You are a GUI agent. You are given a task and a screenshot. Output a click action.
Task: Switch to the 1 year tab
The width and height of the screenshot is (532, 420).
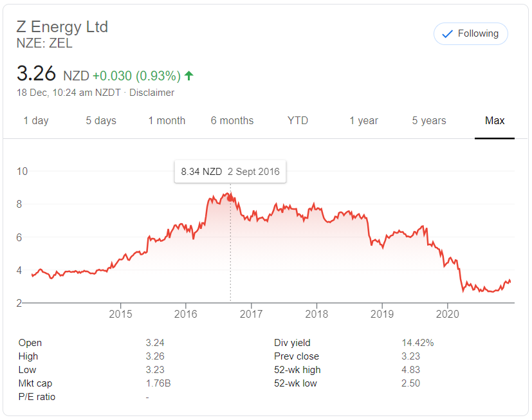point(363,120)
